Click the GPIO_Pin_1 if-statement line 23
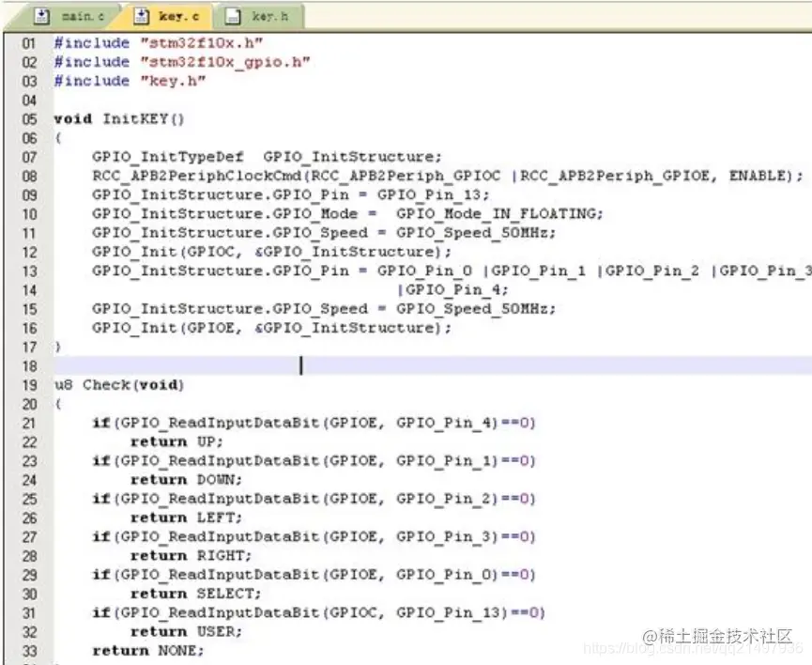This screenshot has width=812, height=665. point(314,461)
